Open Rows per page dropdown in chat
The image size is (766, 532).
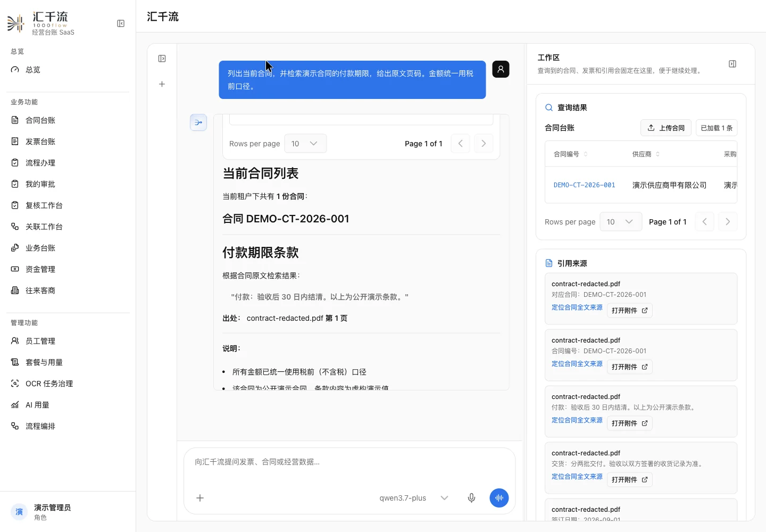point(305,144)
